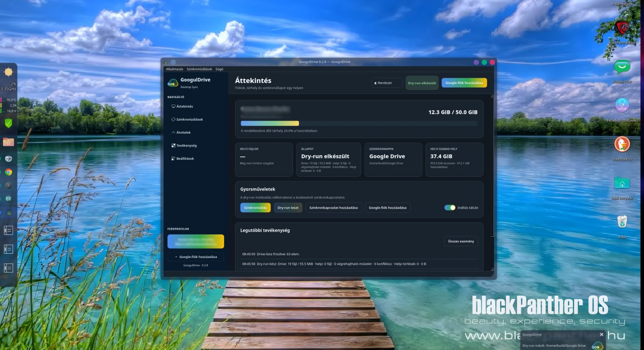The width and height of the screenshot is (644, 350).
Task: Open the Súgó menu
Action: click(x=219, y=69)
